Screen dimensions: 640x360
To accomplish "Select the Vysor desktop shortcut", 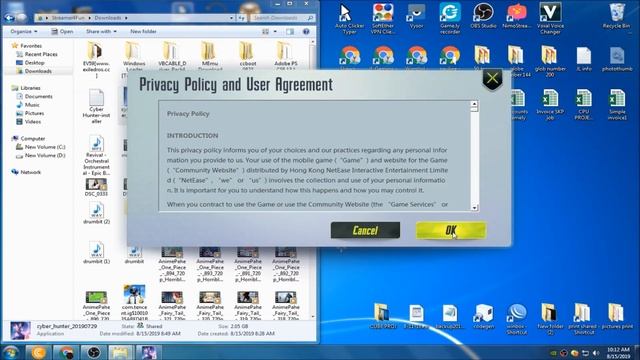I will point(416,17).
